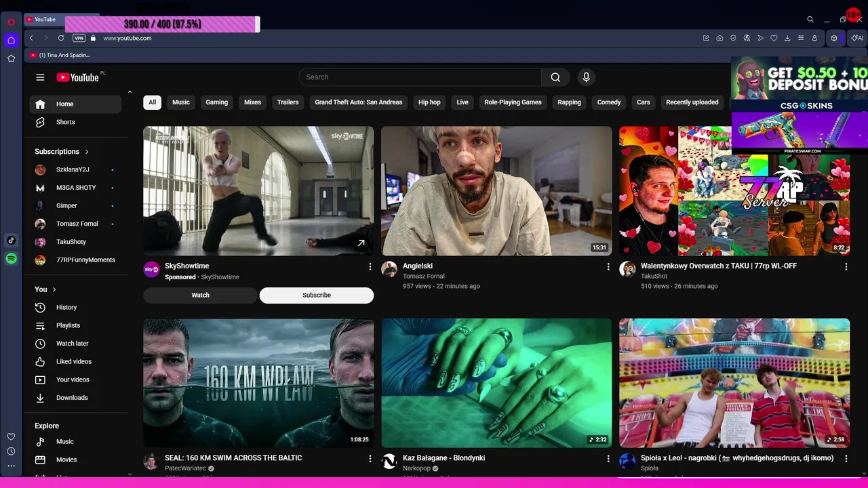Open options for Walentynkowy Overwatch video

[x=846, y=267]
